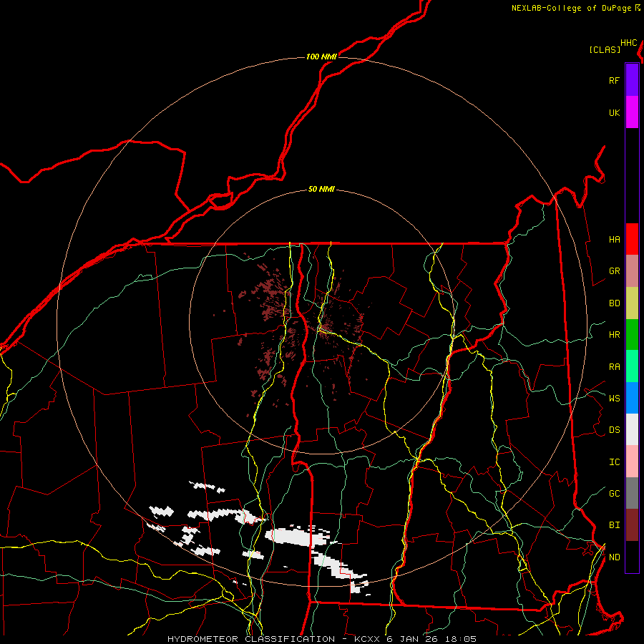Click the HA red legend swatch
Viewport: 644px width, 644px height.
632,239
